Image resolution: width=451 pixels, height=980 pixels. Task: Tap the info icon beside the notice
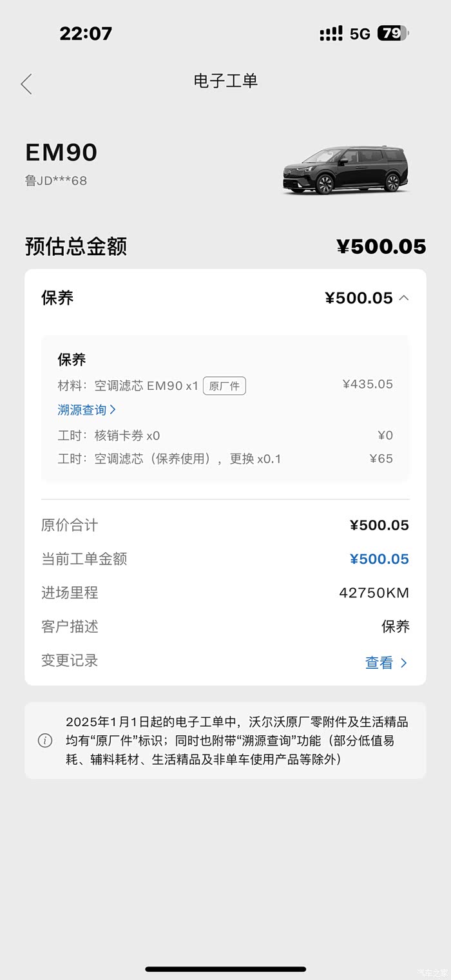45,740
